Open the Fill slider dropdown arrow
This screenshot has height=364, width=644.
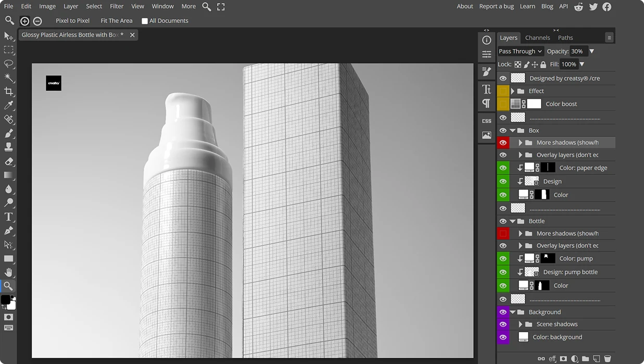[582, 65]
